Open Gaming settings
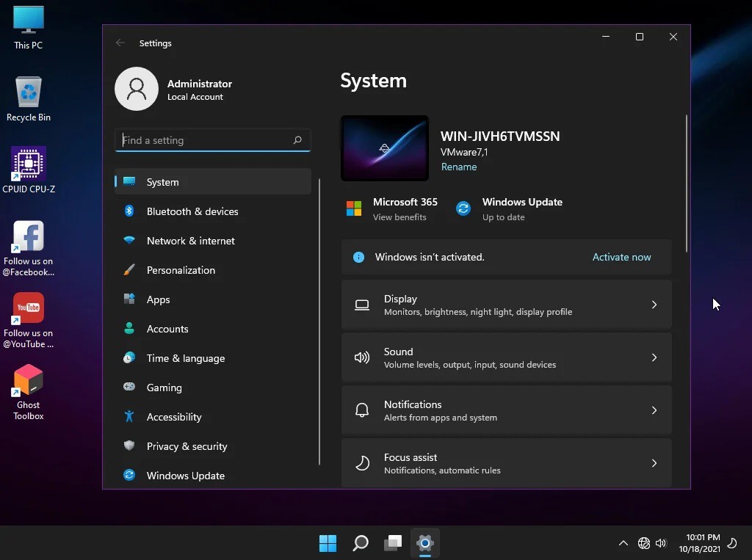752x560 pixels. point(164,388)
